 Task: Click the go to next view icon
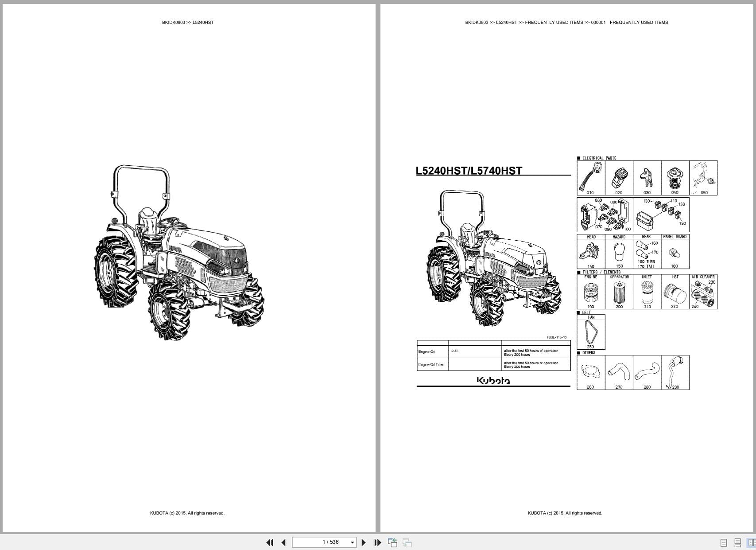click(x=407, y=542)
